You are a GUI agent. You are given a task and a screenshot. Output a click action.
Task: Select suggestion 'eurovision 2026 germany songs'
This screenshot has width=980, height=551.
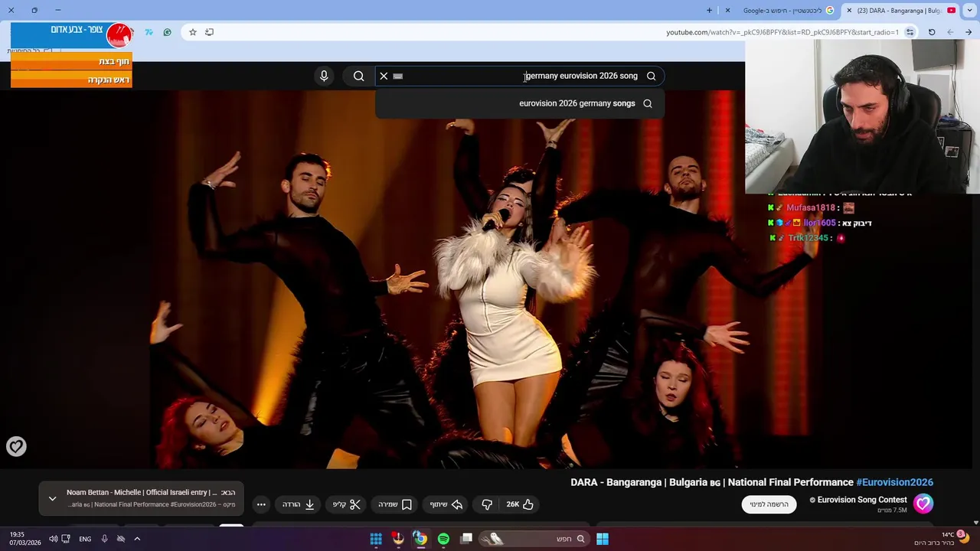[x=520, y=103]
